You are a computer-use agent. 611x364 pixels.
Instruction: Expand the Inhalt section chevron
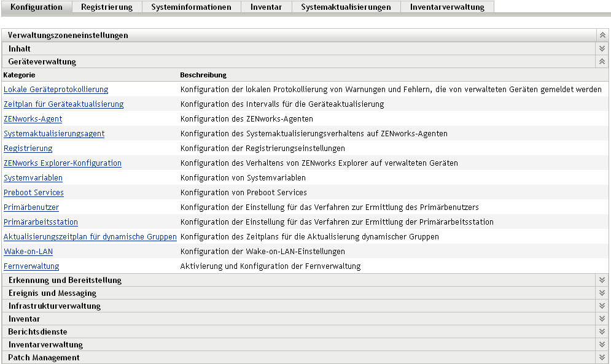602,48
